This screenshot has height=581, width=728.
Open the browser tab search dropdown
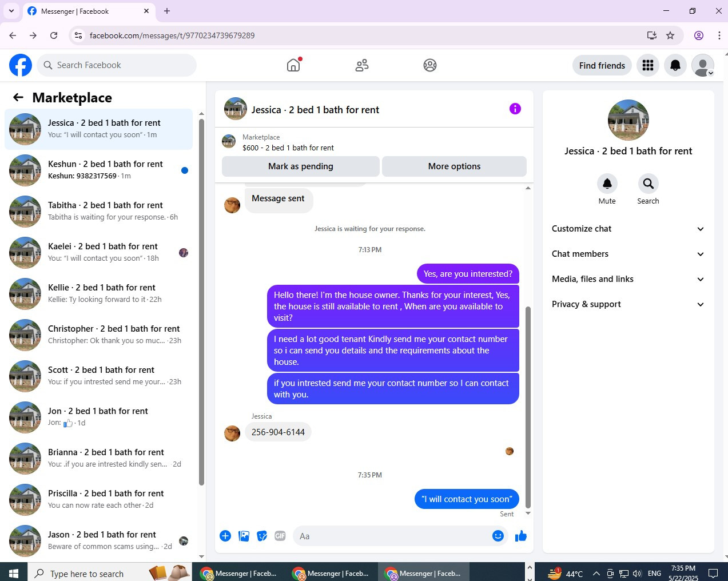click(x=11, y=11)
